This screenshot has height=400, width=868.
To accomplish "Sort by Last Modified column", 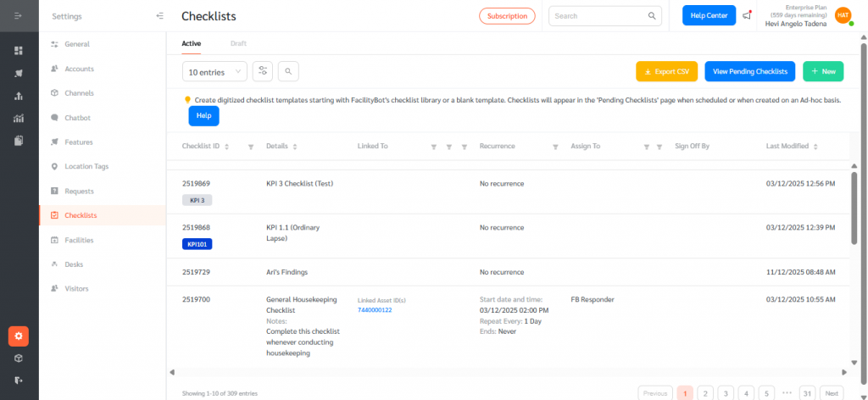I will click(x=816, y=147).
